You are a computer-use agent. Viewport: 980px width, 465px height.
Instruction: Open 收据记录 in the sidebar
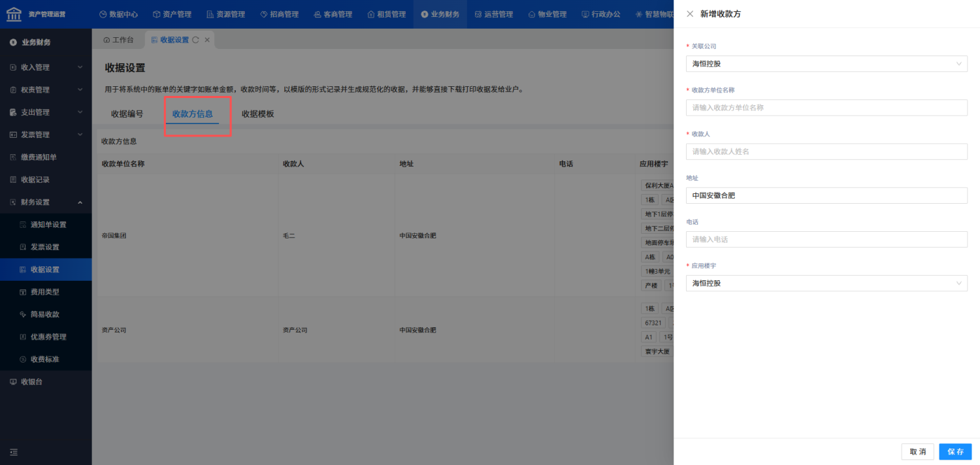(46, 180)
